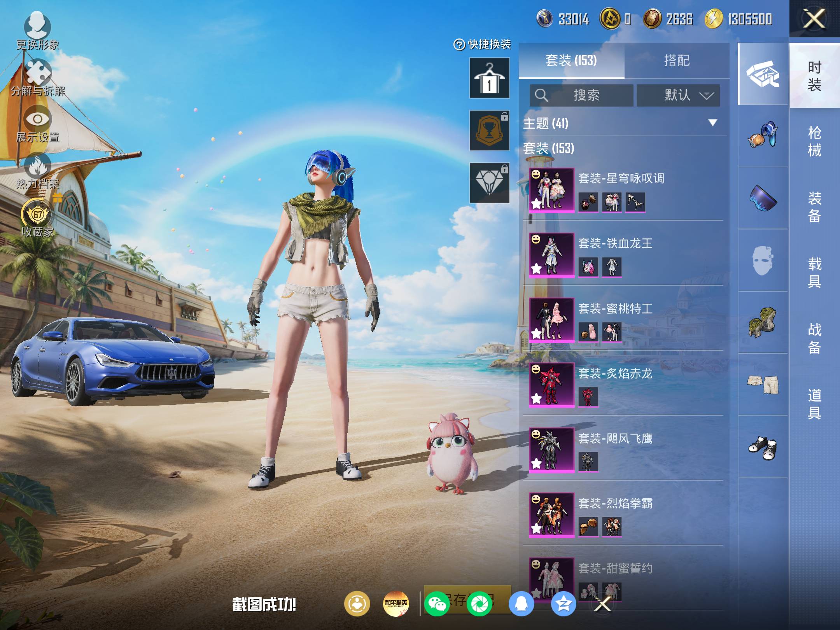The image size is (840, 630).
Task: Share screenshot to QQ penguin icon
Action: (521, 604)
